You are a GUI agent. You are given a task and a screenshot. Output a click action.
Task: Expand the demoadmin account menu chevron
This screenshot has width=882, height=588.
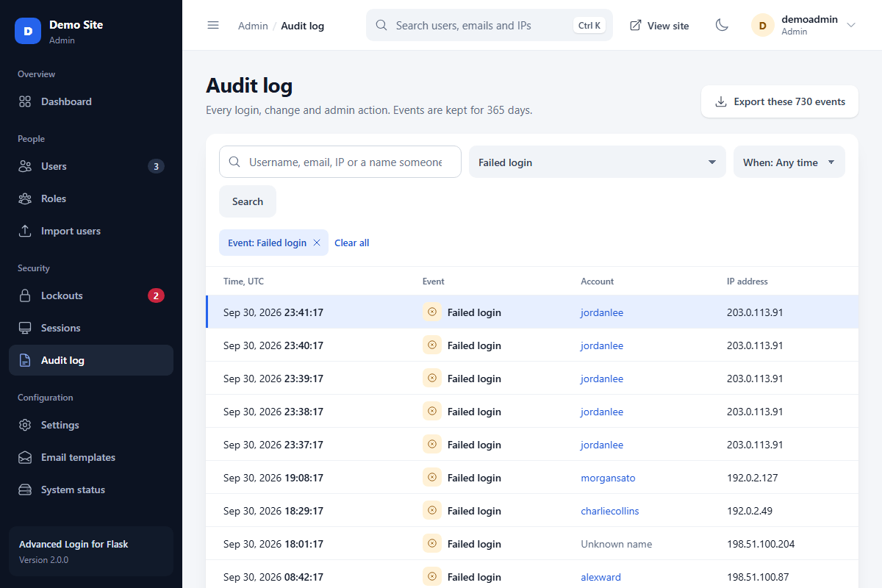coord(851,25)
